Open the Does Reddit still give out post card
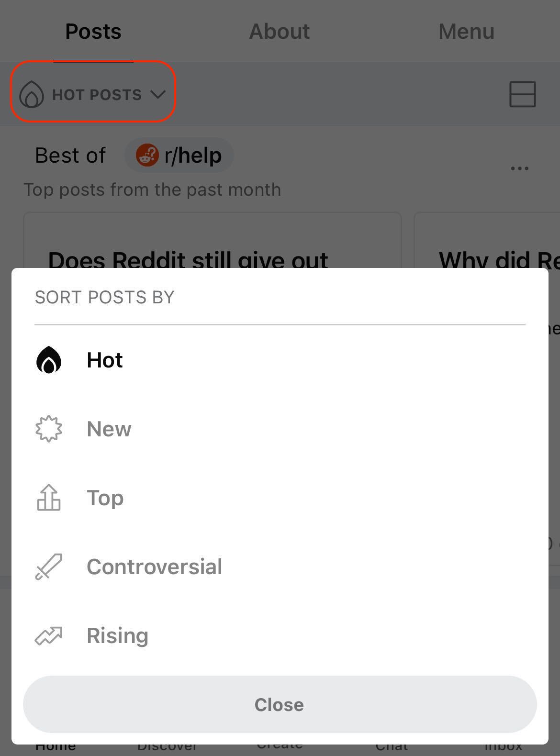This screenshot has width=560, height=756. (212, 240)
